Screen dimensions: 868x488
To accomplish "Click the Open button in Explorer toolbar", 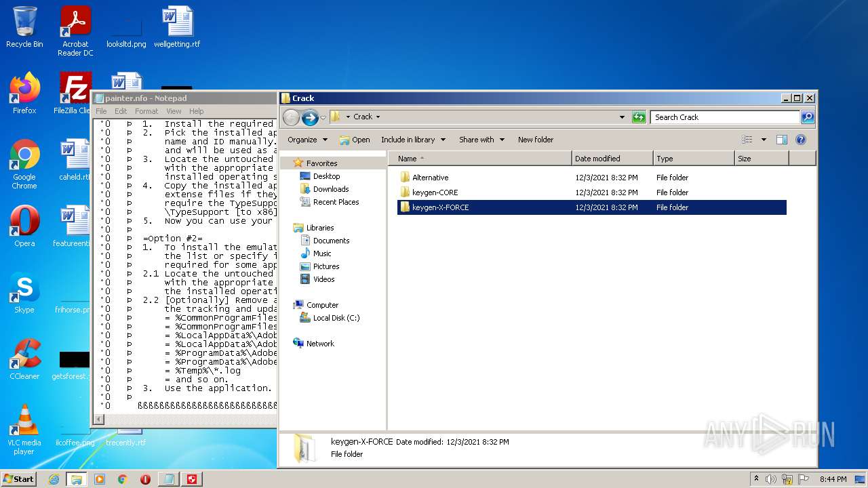I will (x=355, y=140).
